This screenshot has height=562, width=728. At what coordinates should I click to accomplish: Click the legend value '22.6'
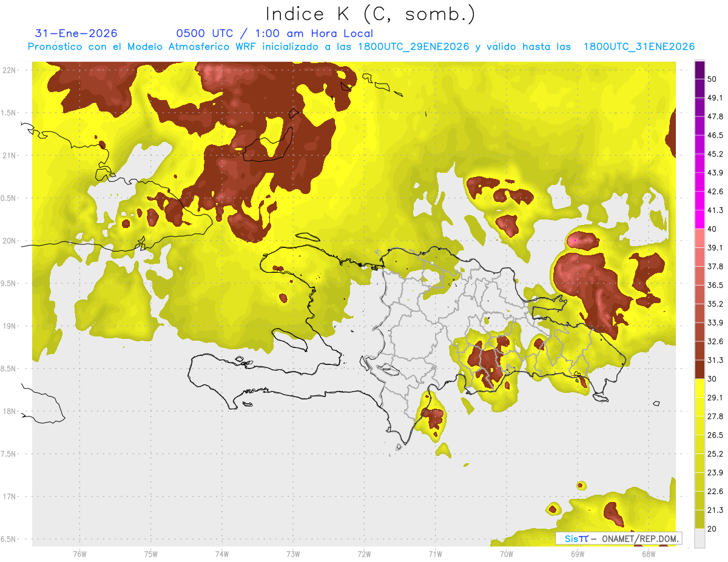[x=716, y=492]
